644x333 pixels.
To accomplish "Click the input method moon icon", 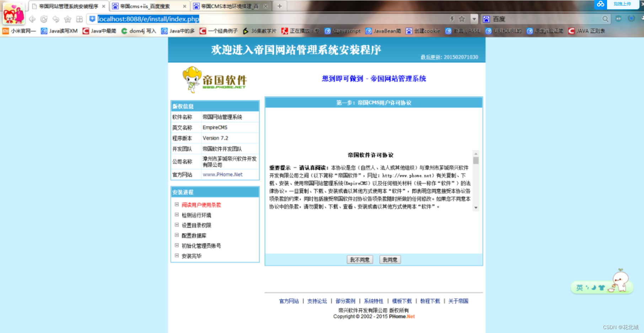I will 594,288.
